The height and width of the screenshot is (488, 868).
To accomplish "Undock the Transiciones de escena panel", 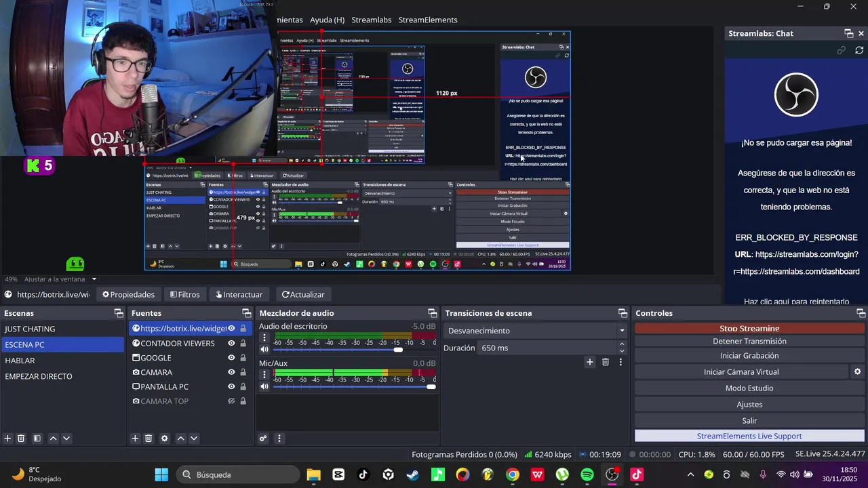I will [623, 313].
